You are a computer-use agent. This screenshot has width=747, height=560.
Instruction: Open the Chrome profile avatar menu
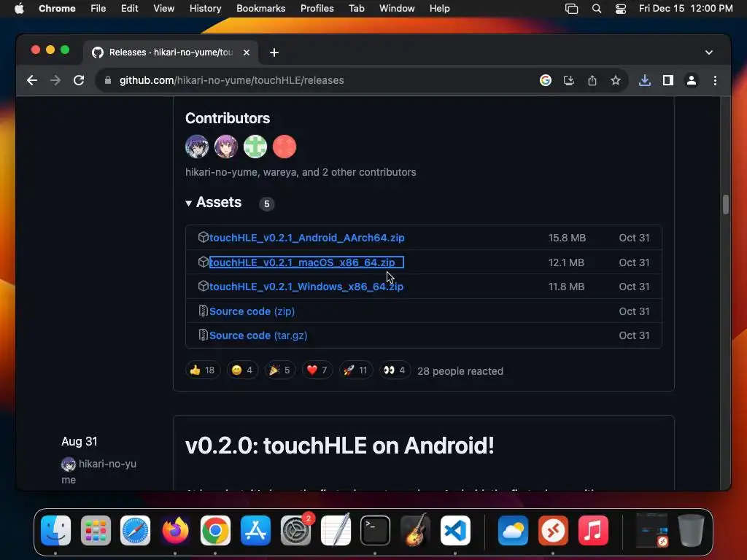tap(692, 80)
